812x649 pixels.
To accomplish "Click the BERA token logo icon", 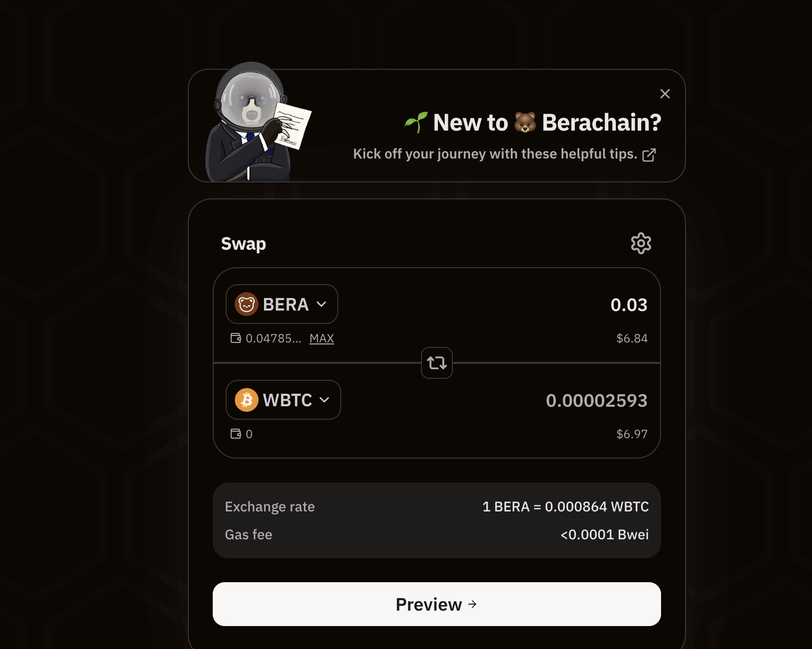I will [x=247, y=304].
